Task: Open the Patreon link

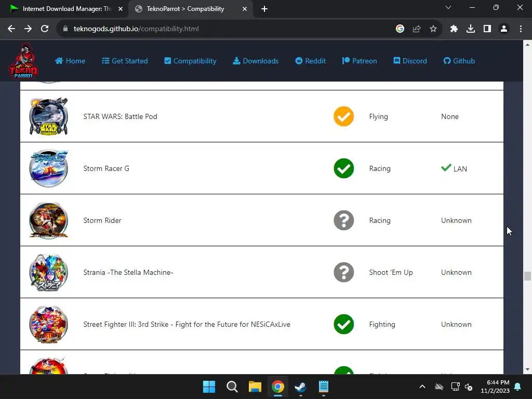Action: [360, 61]
